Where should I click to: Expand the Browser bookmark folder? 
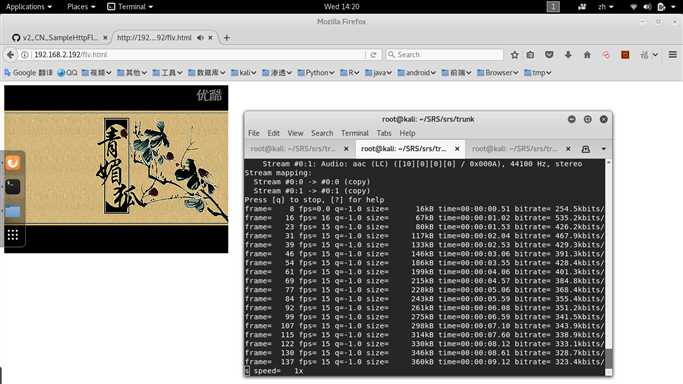pyautogui.click(x=497, y=73)
